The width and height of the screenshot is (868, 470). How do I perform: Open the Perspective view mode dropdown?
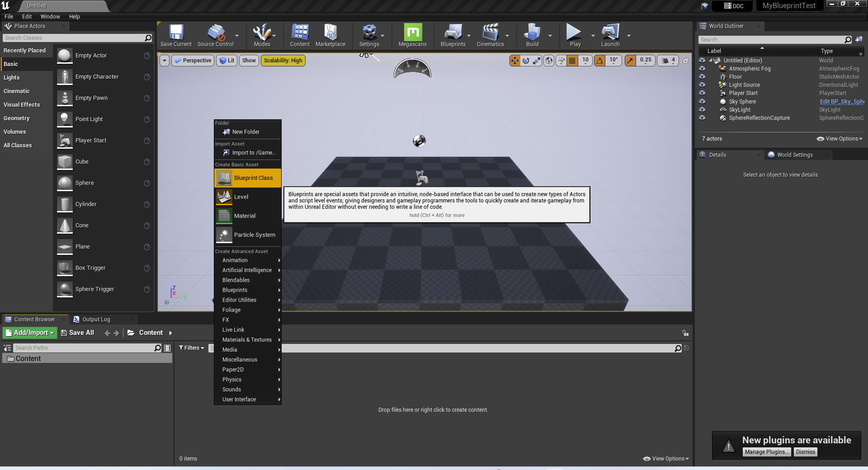[193, 61]
